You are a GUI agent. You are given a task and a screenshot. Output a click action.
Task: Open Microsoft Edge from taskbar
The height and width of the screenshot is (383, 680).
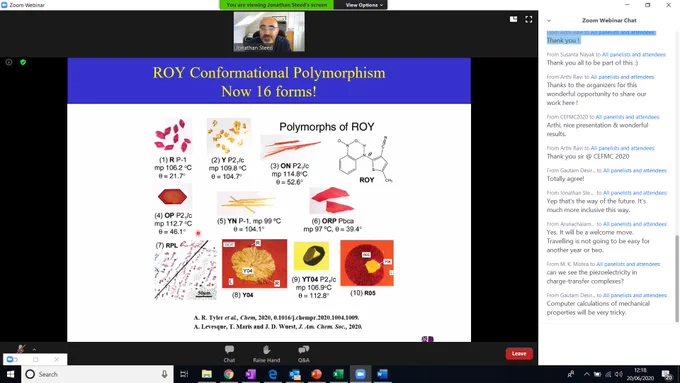(x=273, y=374)
